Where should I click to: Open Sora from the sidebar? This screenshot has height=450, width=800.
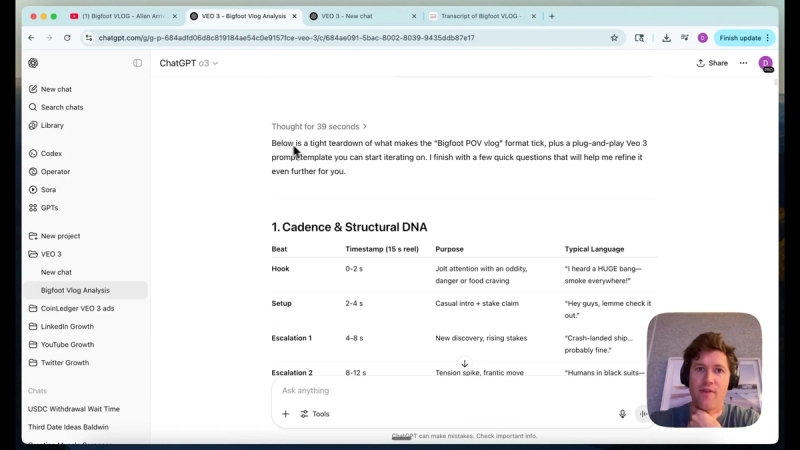click(x=48, y=189)
